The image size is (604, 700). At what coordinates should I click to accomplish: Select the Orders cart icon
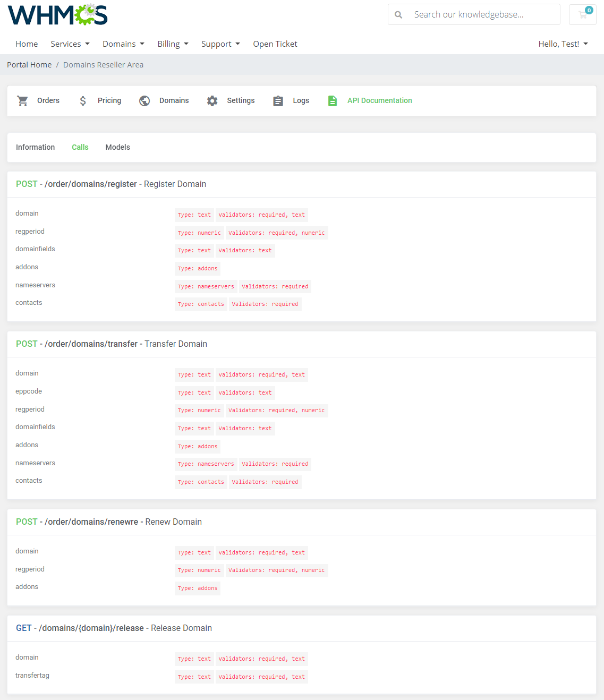pyautogui.click(x=22, y=100)
